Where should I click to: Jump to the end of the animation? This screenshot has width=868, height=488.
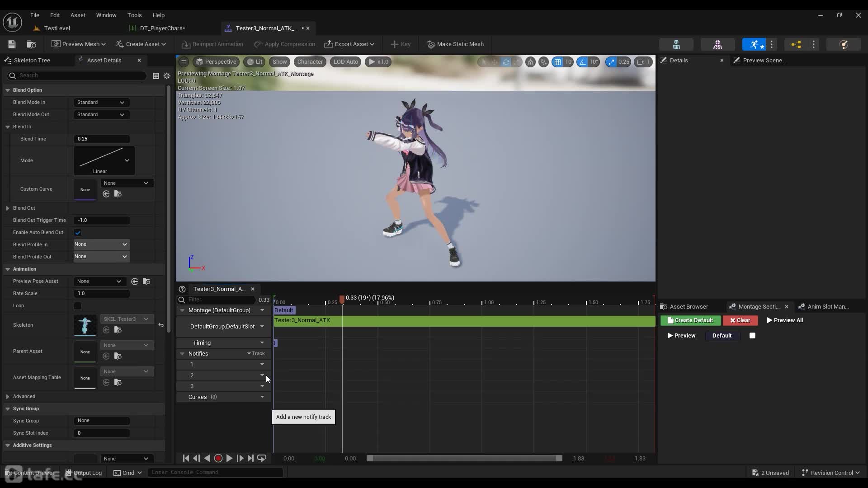click(250, 458)
